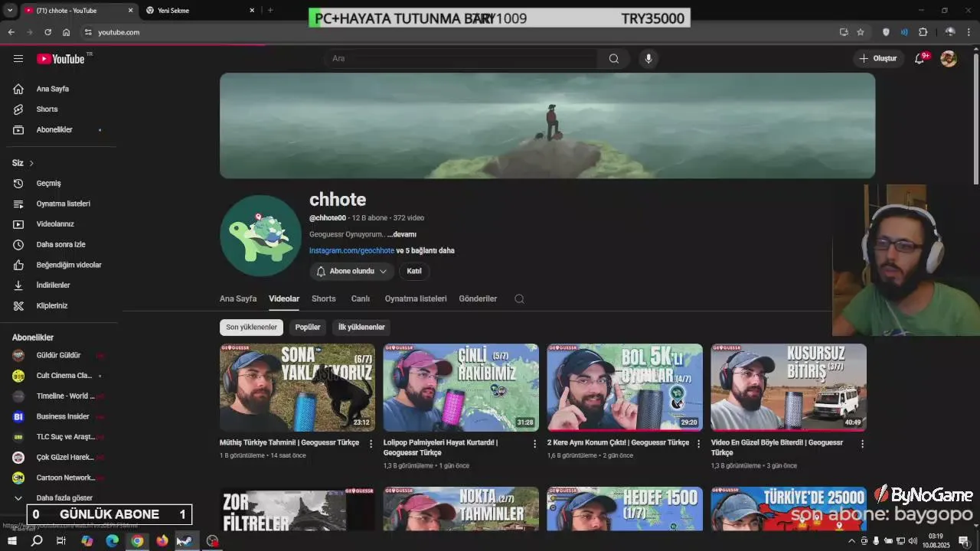Switch to channel Ana Sayfa tab
The image size is (980, 551).
tap(238, 299)
